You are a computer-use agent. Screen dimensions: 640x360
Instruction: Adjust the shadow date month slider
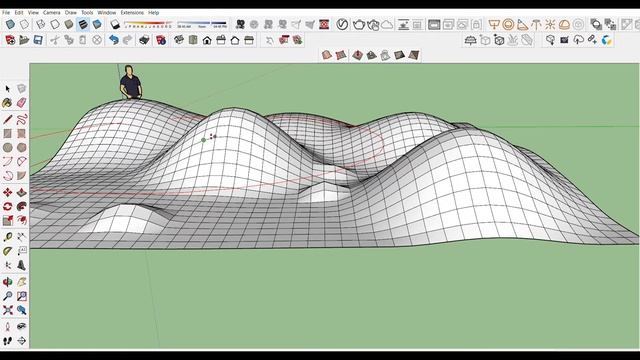coord(148,24)
